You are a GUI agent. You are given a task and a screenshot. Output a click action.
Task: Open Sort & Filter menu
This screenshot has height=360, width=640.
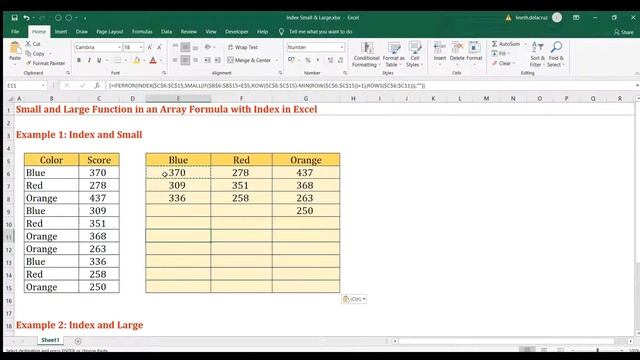(x=538, y=55)
